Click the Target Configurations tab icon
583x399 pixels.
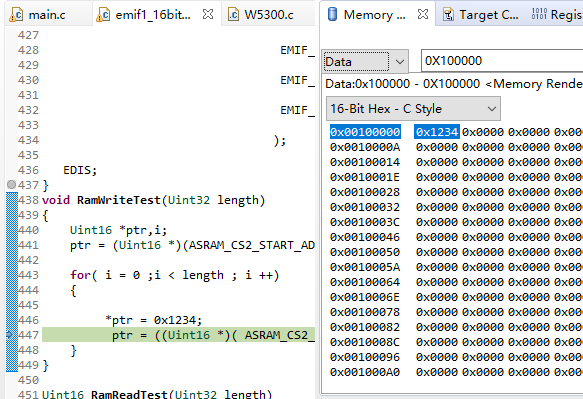(448, 15)
